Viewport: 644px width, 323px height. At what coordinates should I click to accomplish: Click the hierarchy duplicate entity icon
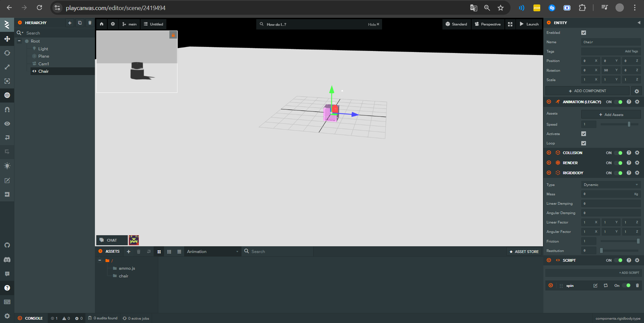80,23
